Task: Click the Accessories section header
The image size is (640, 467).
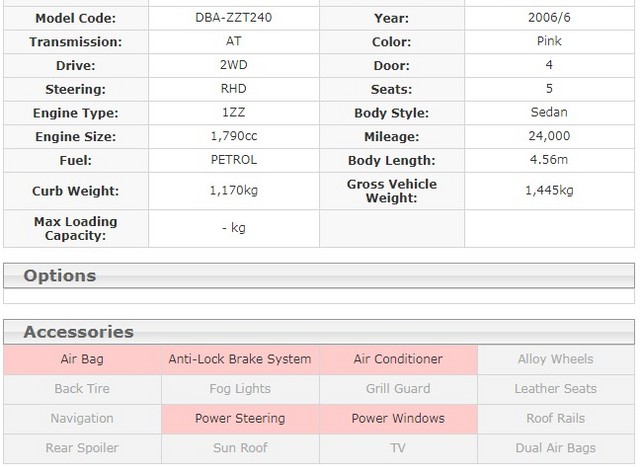Action: tap(78, 332)
